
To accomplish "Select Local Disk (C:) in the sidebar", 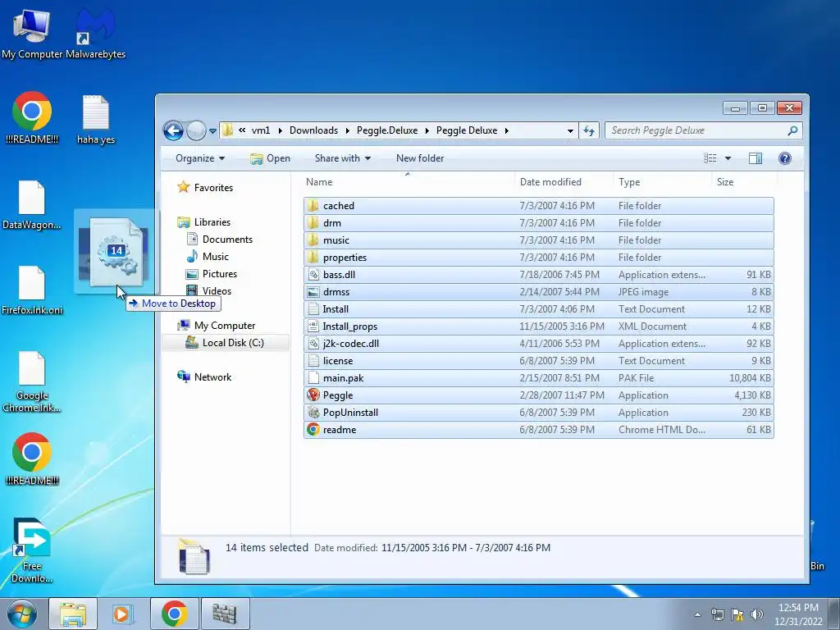I will pyautogui.click(x=225, y=342).
